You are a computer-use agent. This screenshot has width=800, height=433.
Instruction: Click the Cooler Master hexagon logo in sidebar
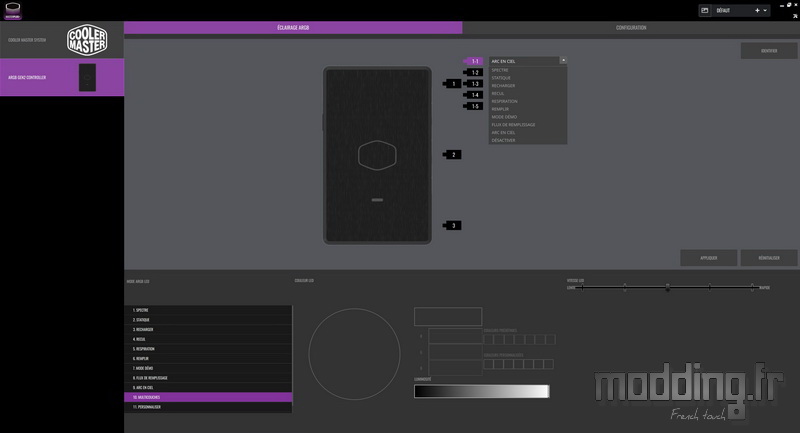87,40
